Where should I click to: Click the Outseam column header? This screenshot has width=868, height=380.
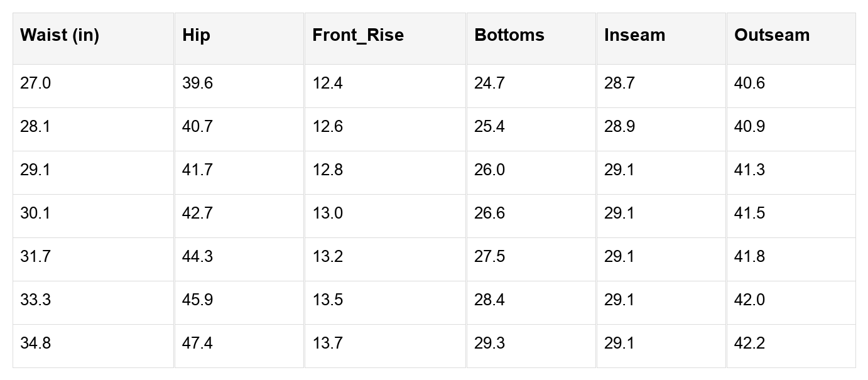(772, 35)
